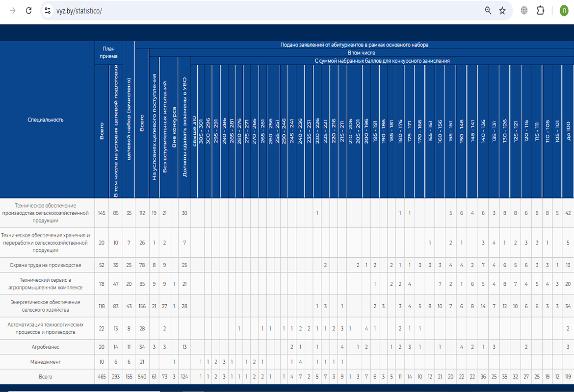Image resolution: width=574 pixels, height=392 pixels.
Task: Click the "Всего" totals row label
Action: coord(46,377)
